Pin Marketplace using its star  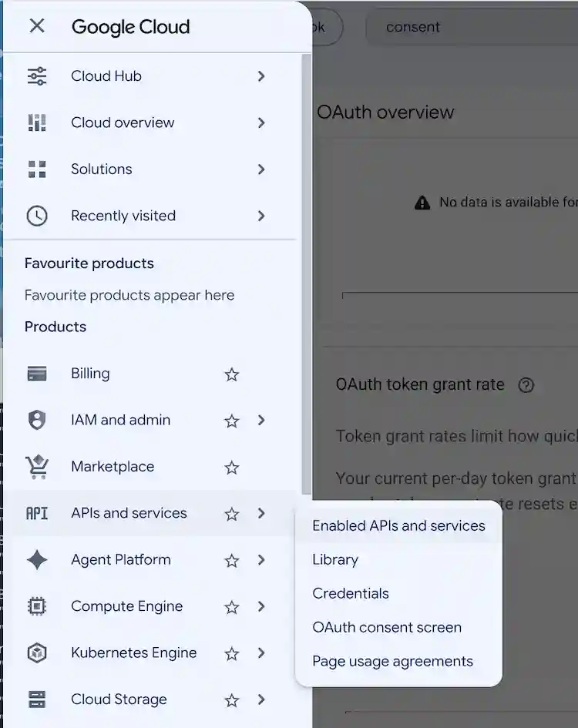tap(232, 467)
